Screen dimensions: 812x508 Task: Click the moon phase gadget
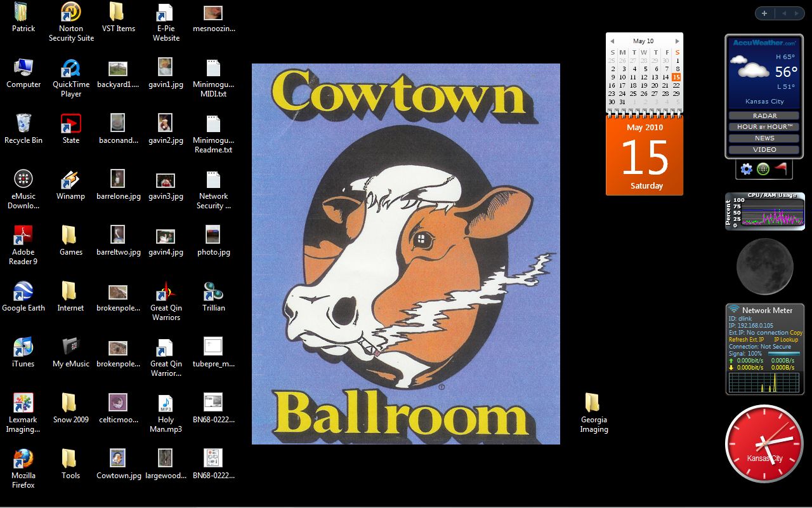(765, 267)
